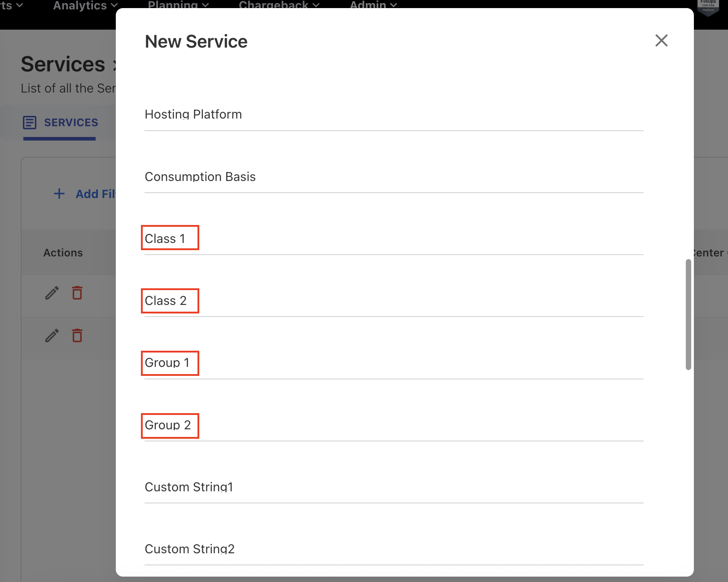
Task: Close the New Service dialog with the X
Action: pyautogui.click(x=661, y=40)
